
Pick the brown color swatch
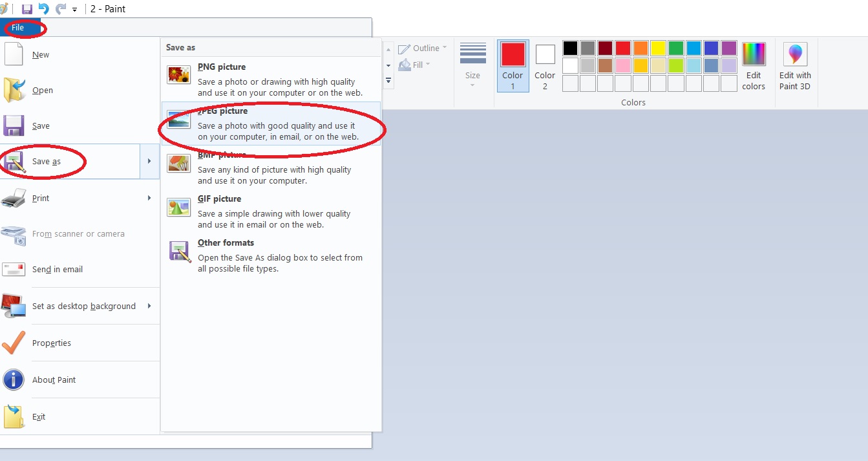coord(606,66)
